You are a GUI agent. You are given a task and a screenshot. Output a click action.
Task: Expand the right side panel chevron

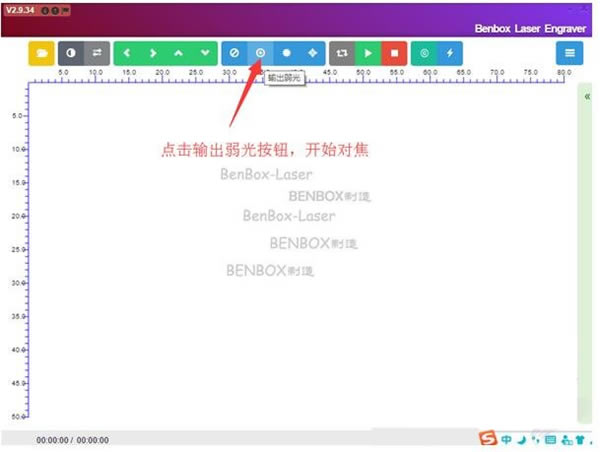587,96
